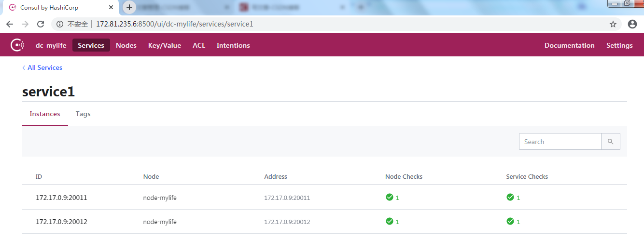
Task: Open the Intentions navigation item
Action: click(233, 45)
